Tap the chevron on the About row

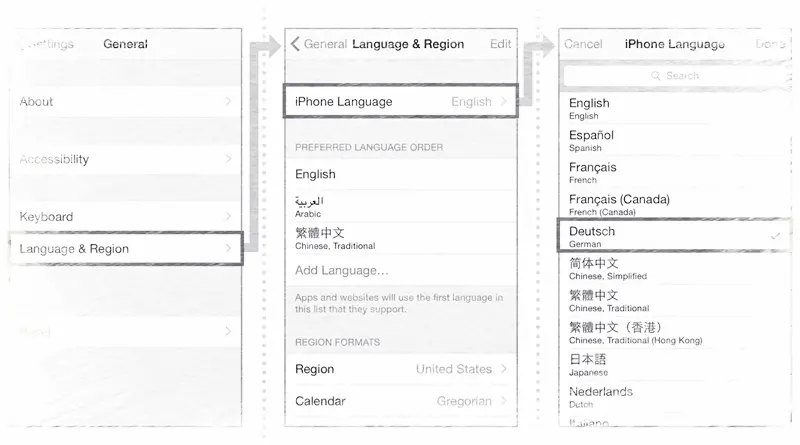pos(228,102)
